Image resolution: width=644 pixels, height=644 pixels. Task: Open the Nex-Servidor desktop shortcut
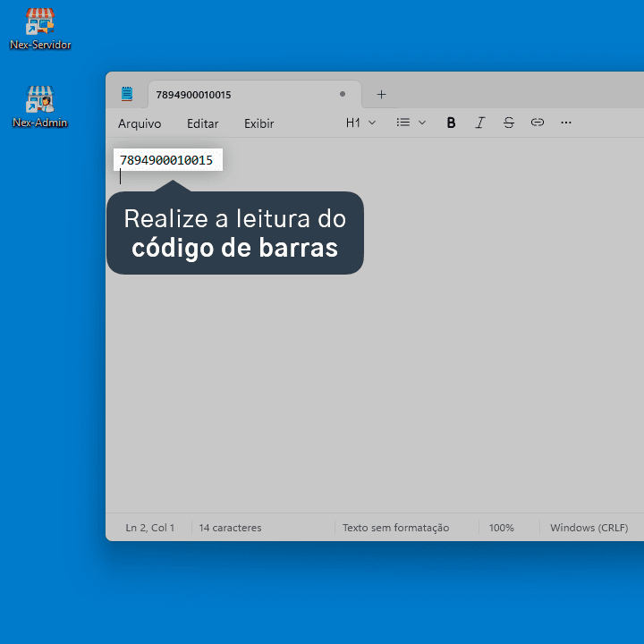40,29
